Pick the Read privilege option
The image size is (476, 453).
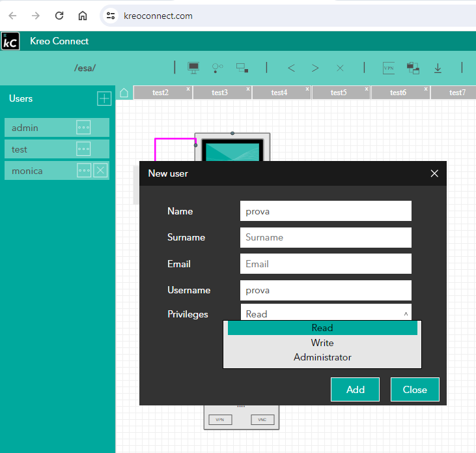pos(322,328)
